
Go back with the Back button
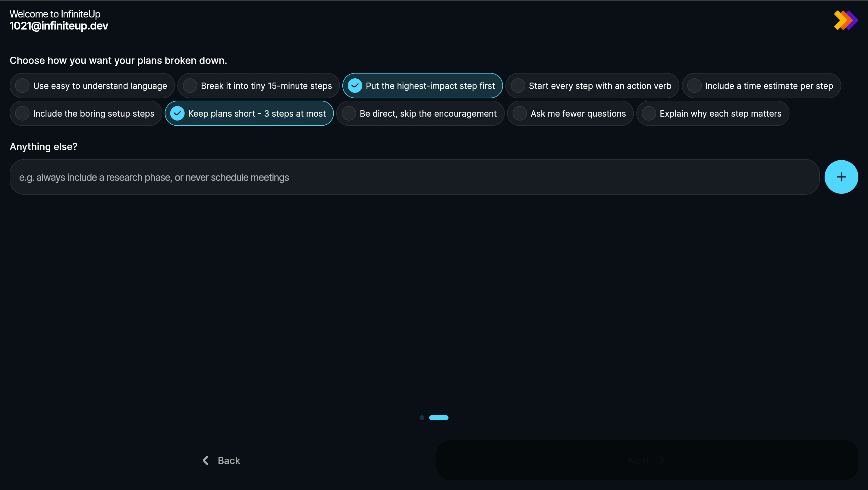tap(222, 460)
